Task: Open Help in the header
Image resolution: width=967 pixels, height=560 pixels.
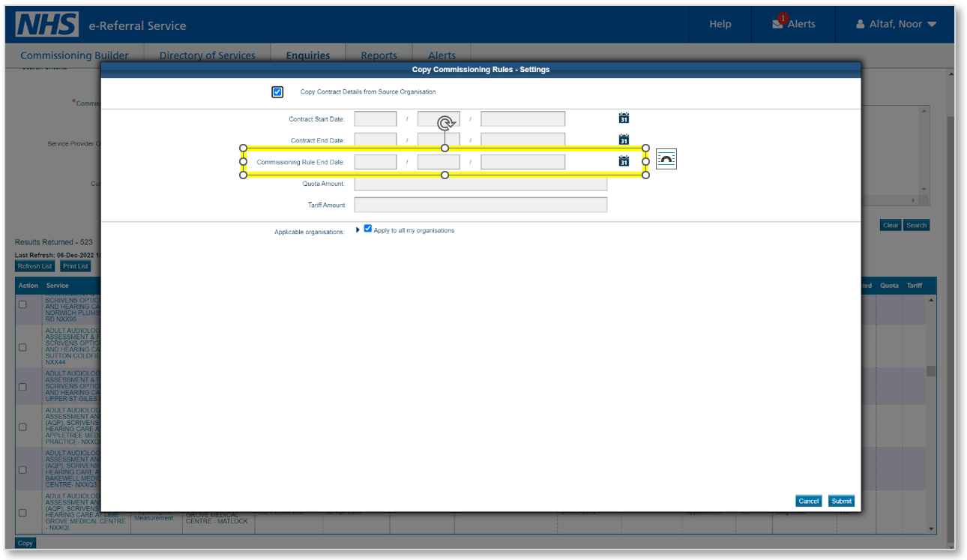Action: [720, 24]
